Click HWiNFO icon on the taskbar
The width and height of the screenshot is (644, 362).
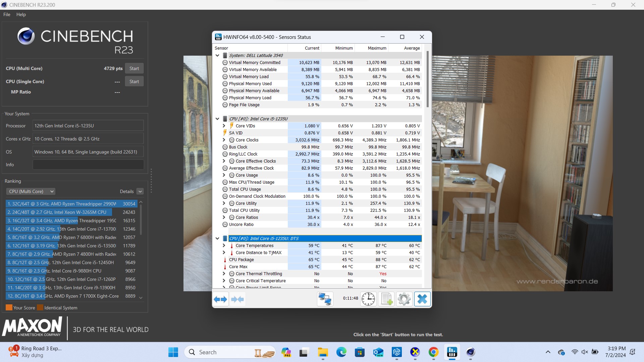pos(452,352)
